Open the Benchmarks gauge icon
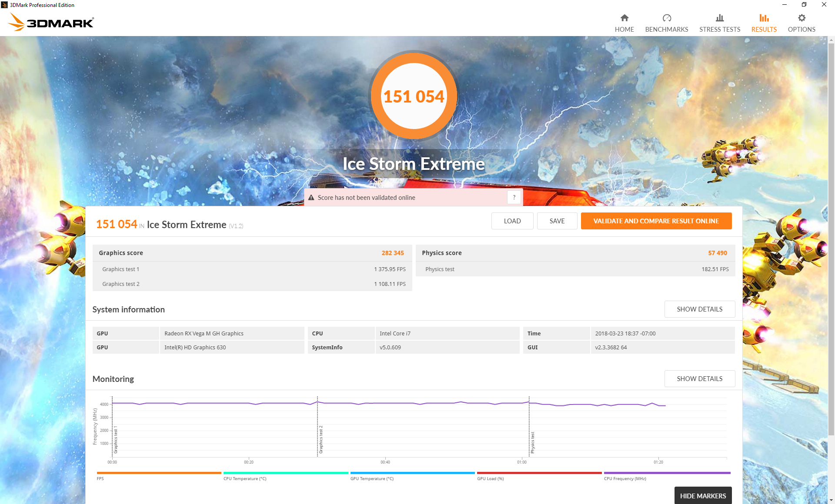 (667, 18)
